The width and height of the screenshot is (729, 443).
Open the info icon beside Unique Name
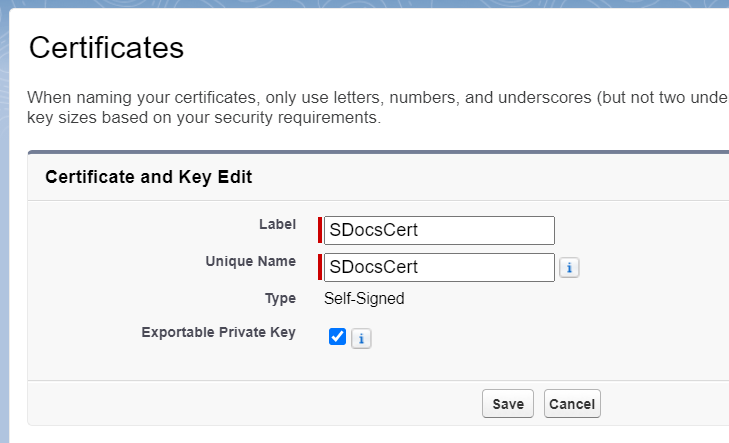[569, 268]
